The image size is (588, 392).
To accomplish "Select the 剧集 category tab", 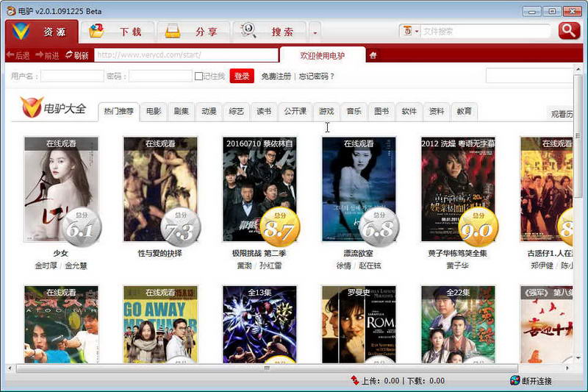I will 181,111.
